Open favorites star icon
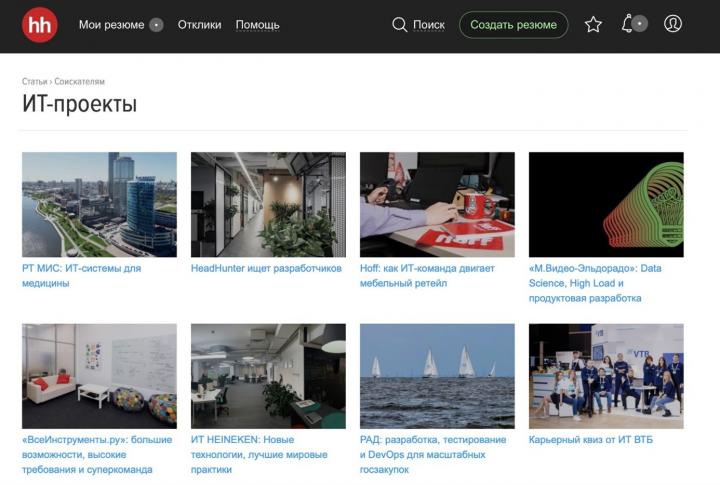The height and width of the screenshot is (485, 720). pyautogui.click(x=593, y=24)
